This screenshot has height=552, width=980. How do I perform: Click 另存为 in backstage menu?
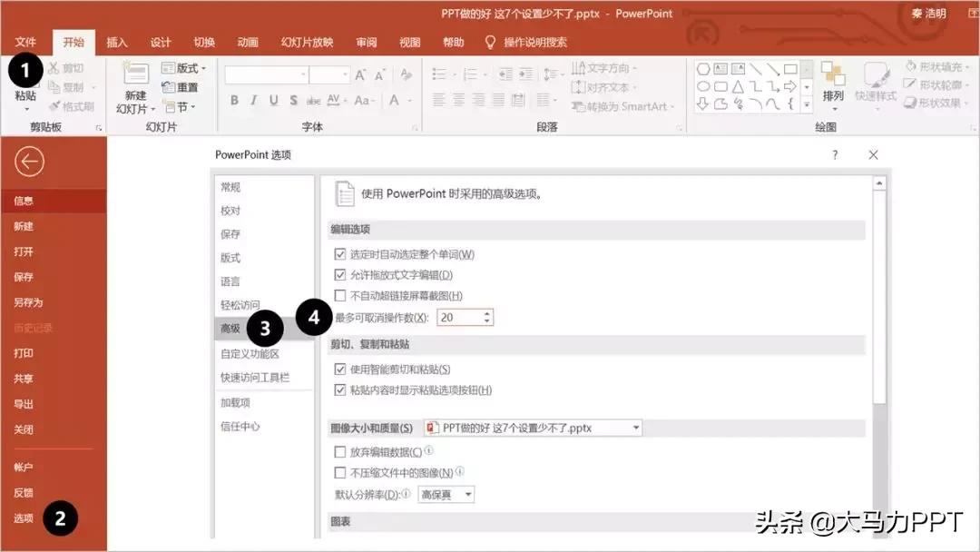point(28,302)
